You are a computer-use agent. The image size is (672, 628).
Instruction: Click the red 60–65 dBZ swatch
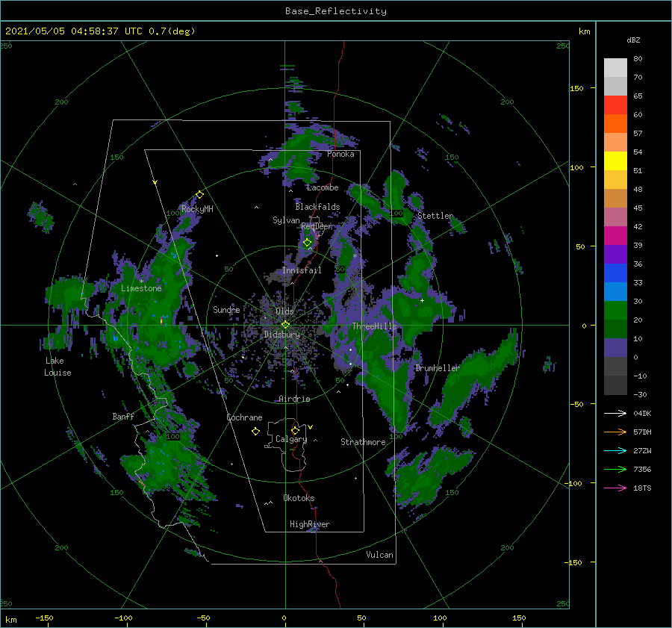615,105
